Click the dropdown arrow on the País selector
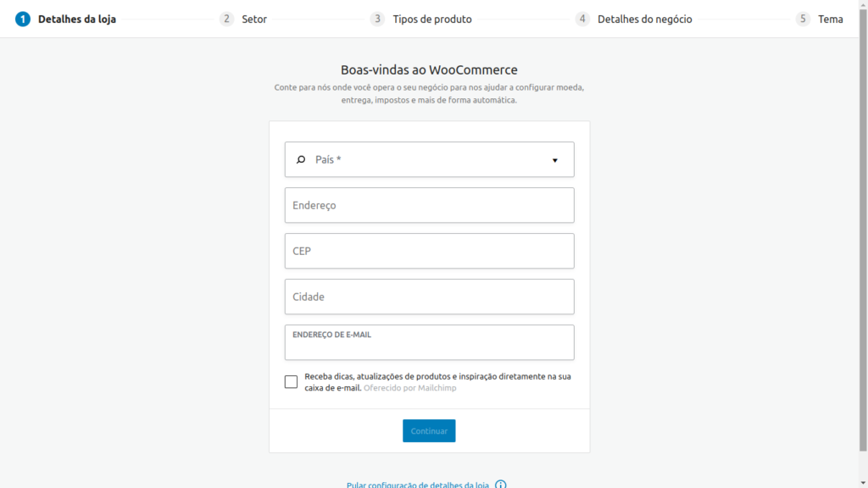Screen dimensions: 868x488 click(555, 159)
